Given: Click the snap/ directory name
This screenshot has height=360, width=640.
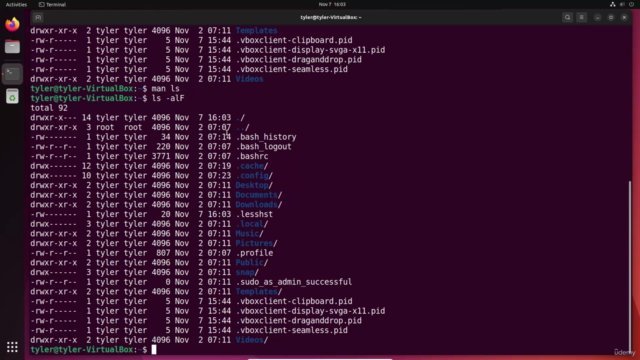Looking at the screenshot, I should click(x=247, y=272).
